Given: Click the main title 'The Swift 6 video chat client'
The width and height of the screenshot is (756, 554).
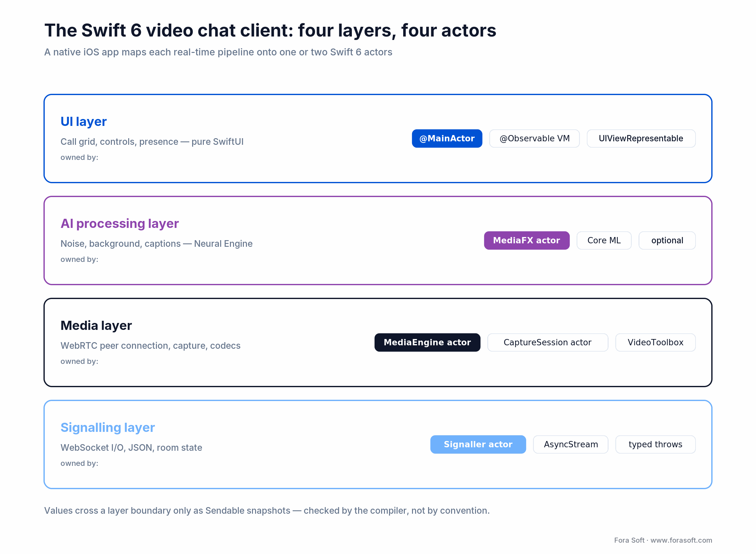Looking at the screenshot, I should click(x=270, y=31).
